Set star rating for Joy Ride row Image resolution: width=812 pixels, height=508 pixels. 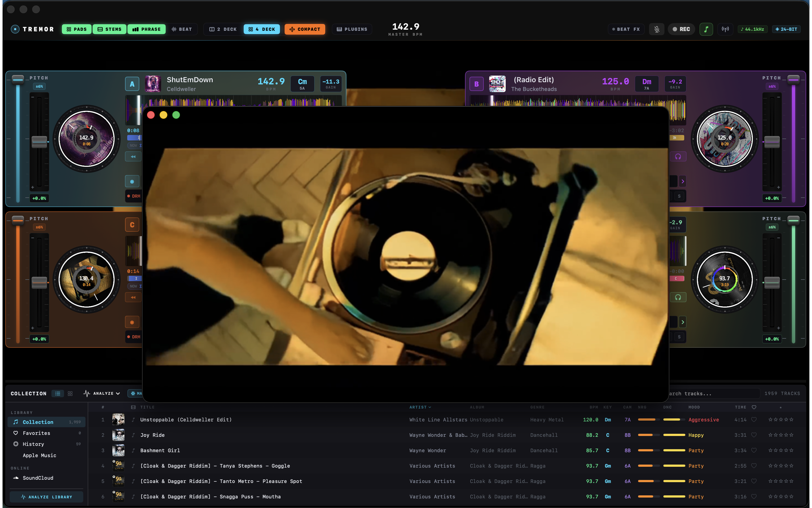[x=781, y=435]
